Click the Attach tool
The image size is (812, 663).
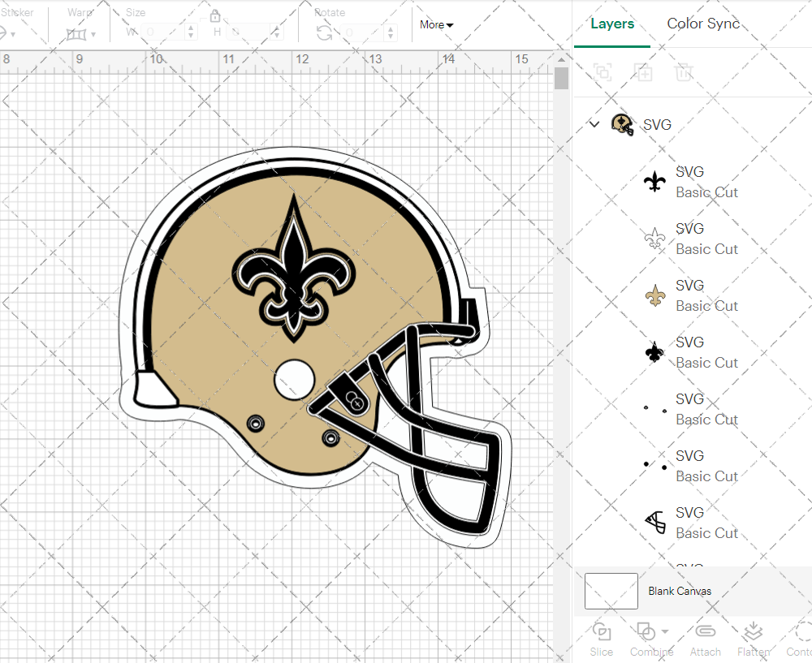tap(705, 639)
